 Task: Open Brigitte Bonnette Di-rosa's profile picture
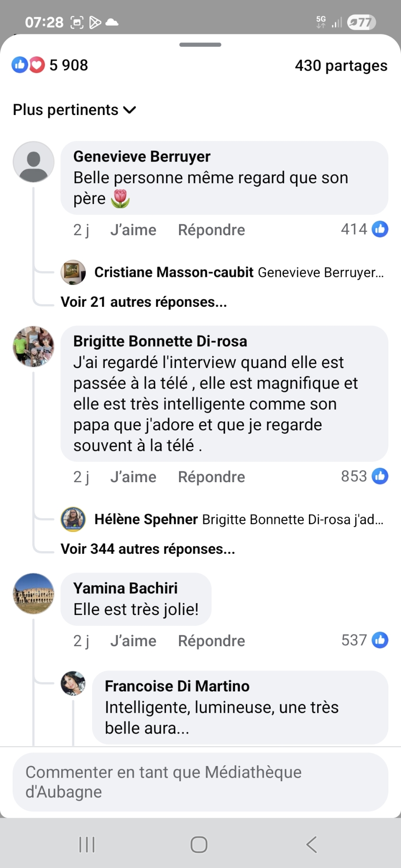(33, 347)
